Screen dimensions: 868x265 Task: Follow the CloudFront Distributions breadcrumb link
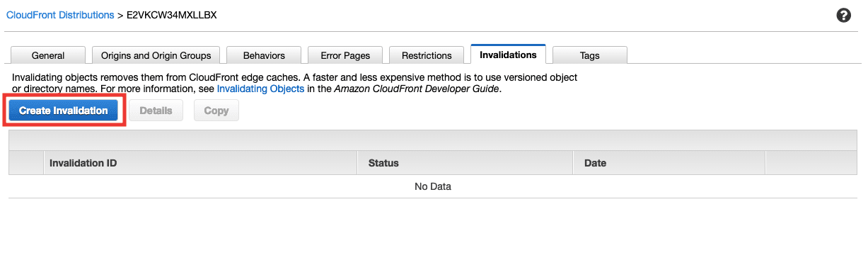point(60,15)
